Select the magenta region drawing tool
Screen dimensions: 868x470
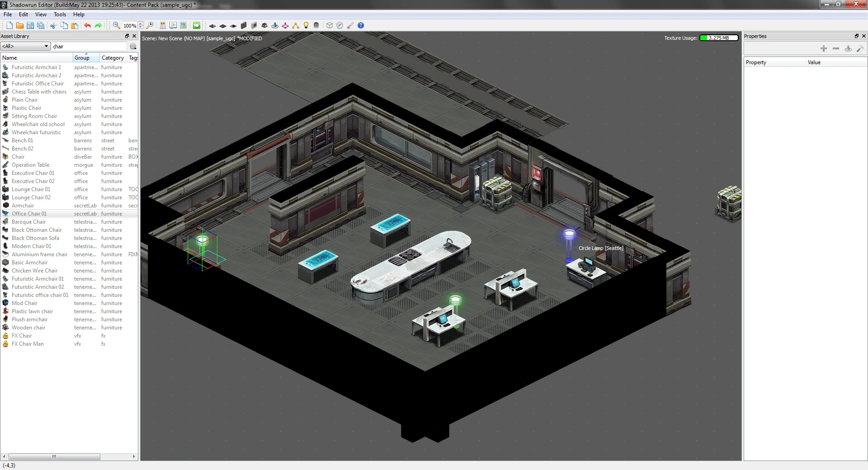pos(285,26)
